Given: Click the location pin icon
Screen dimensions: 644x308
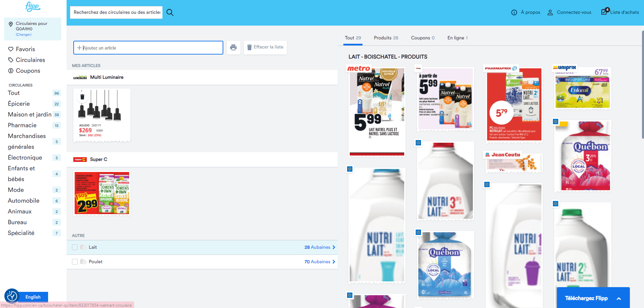Looking at the screenshot, I should [11, 24].
